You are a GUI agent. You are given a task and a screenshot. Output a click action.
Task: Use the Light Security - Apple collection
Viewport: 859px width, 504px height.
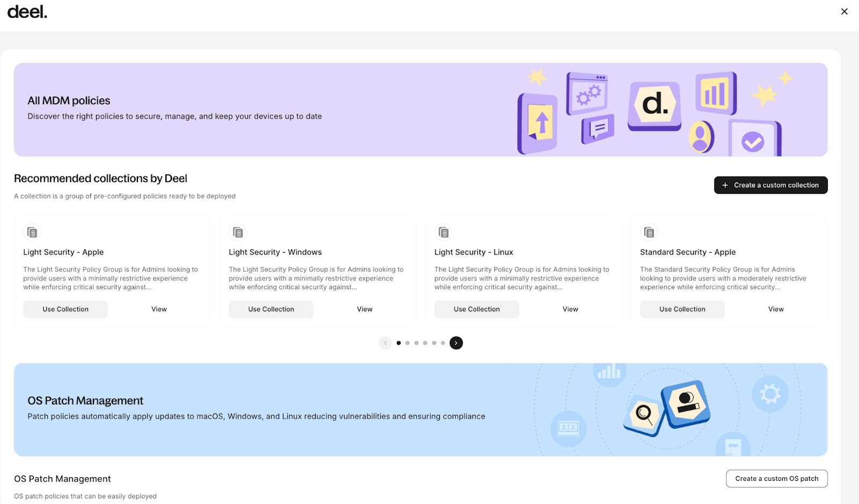[x=65, y=309]
